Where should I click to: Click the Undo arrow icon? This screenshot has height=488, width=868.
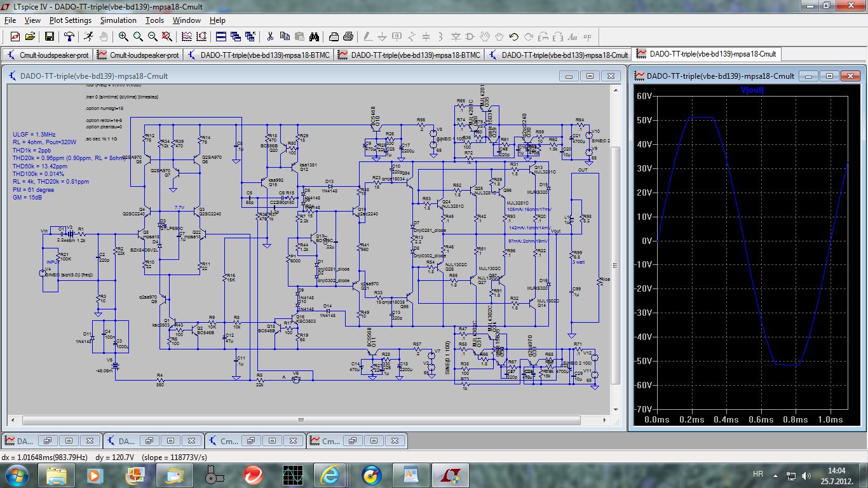514,36
